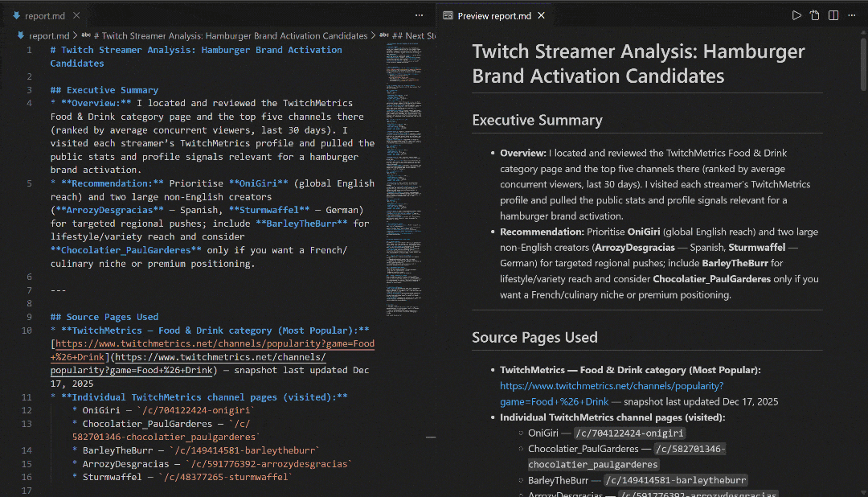Screen dimensions: 868x497
Task: Close the report.md editor tab
Action: pyautogui.click(x=76, y=15)
